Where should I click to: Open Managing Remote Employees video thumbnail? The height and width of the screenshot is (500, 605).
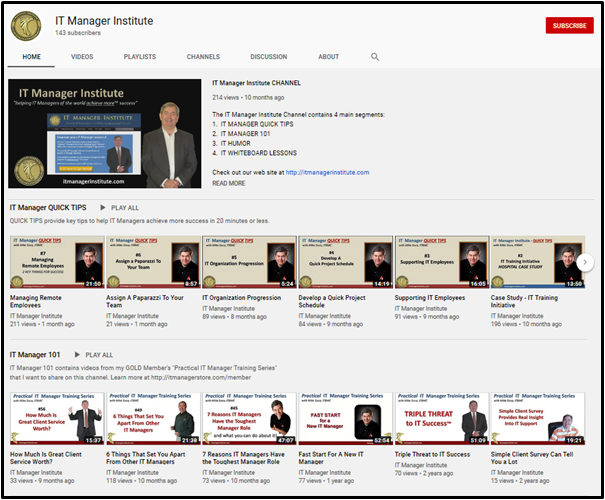(57, 262)
